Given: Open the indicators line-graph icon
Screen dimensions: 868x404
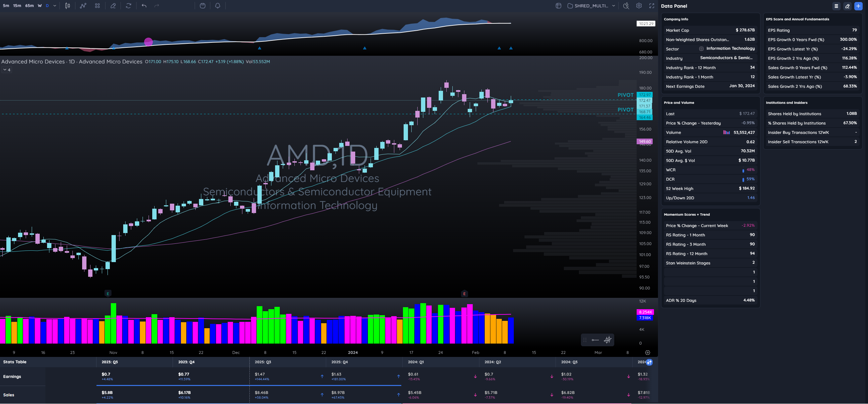Looking at the screenshot, I should point(83,6).
